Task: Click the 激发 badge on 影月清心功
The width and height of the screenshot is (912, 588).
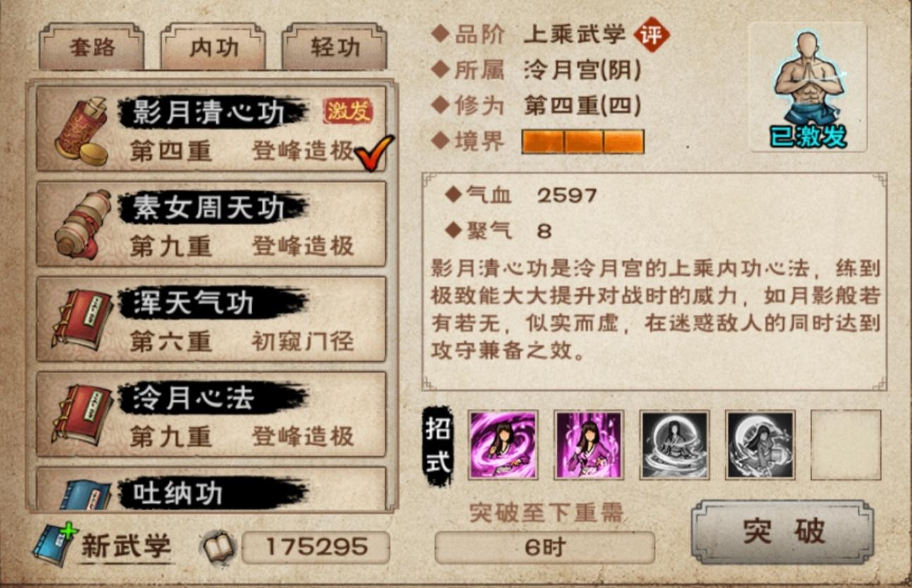Action: 348,111
